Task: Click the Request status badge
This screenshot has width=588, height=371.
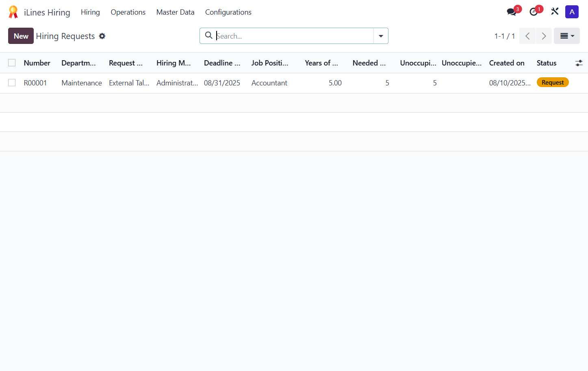Action: 553,82
